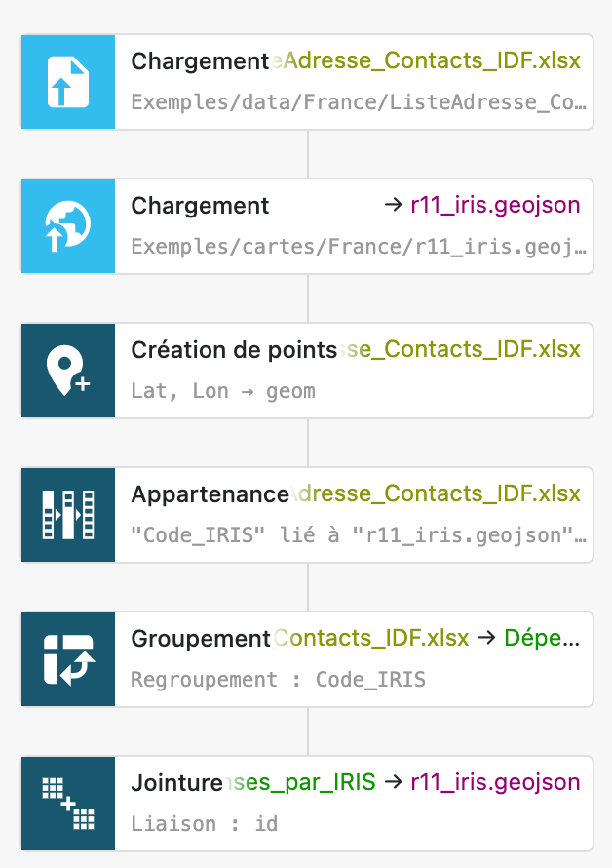
Task: Open the Création de points step
Action: 307,371
